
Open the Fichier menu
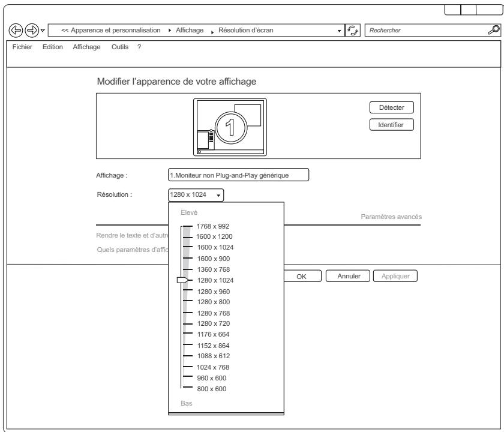22,47
